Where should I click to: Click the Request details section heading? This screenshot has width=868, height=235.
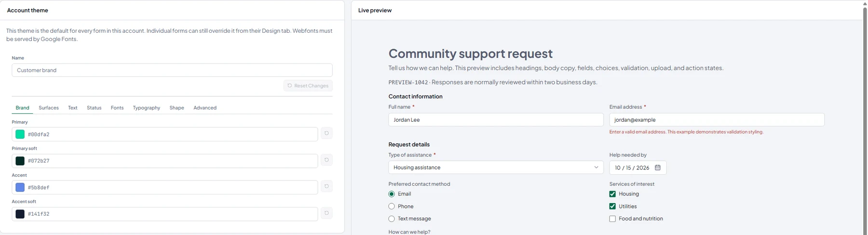409,144
